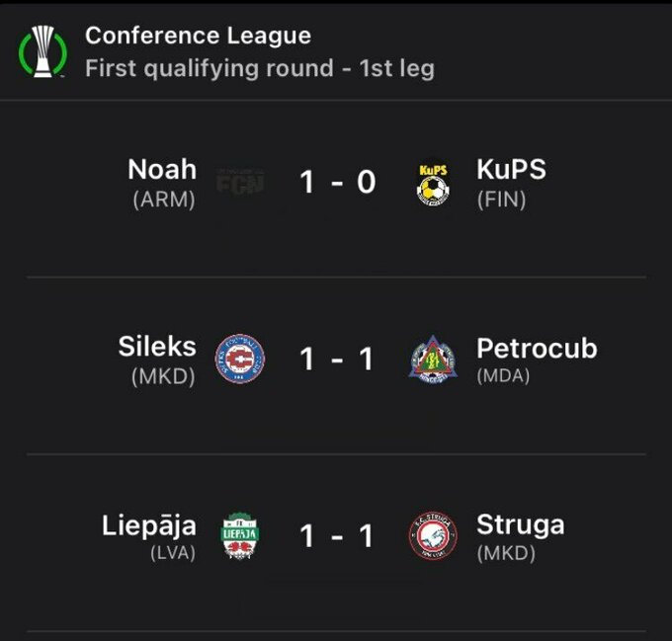Image resolution: width=672 pixels, height=641 pixels.
Task: Click First qualifying round subtitle
Action: tap(259, 69)
